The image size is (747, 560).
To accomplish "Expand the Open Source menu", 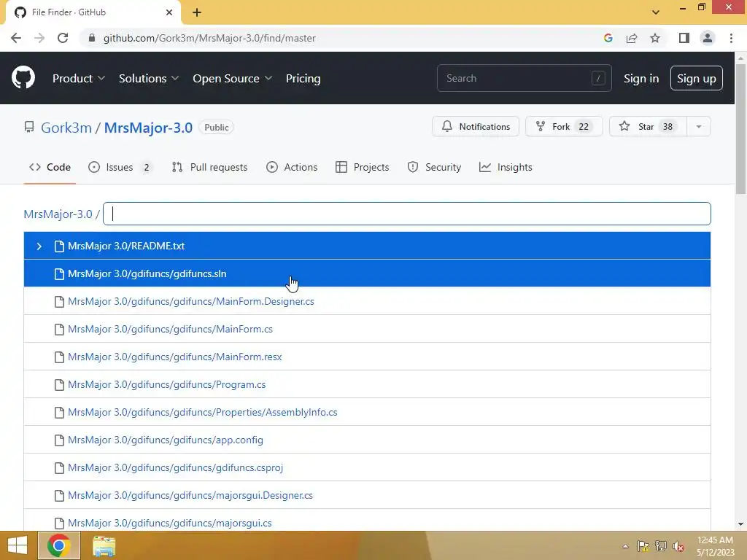I will [233, 78].
